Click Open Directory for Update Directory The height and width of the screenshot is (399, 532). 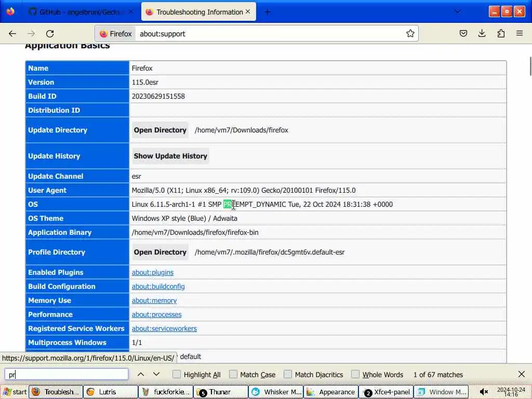click(x=160, y=130)
